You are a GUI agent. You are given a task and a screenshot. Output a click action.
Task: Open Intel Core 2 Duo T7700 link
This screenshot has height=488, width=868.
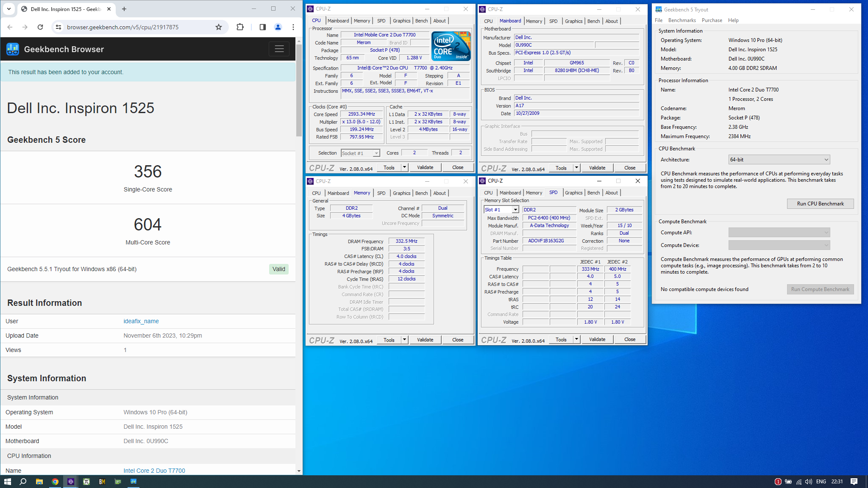tap(154, 471)
